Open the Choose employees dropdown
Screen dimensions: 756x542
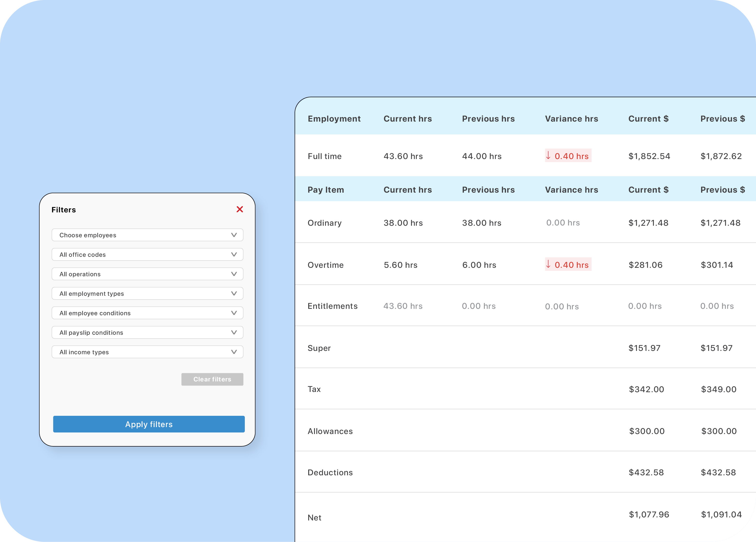point(147,235)
